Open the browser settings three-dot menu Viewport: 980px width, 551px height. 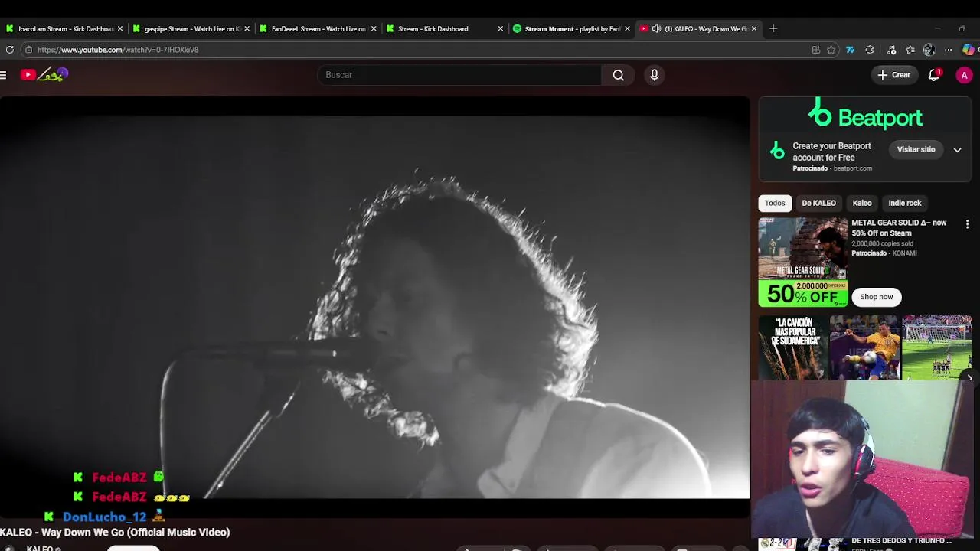pyautogui.click(x=948, y=50)
